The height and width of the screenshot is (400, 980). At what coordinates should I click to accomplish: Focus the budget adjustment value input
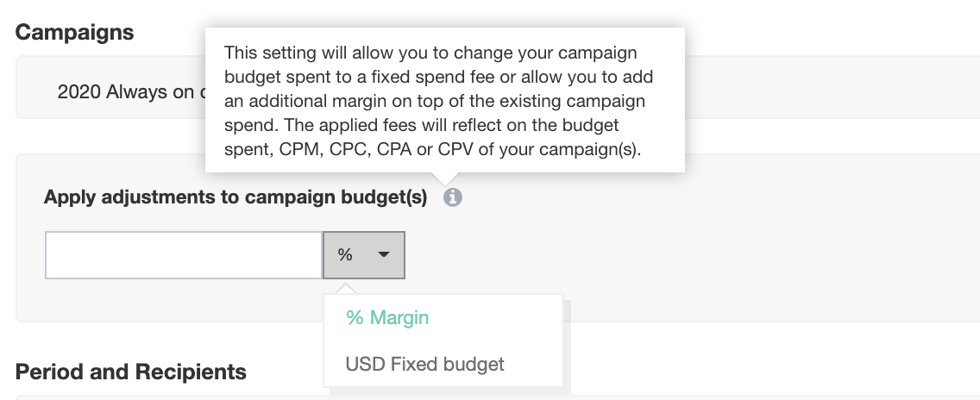coord(184,254)
